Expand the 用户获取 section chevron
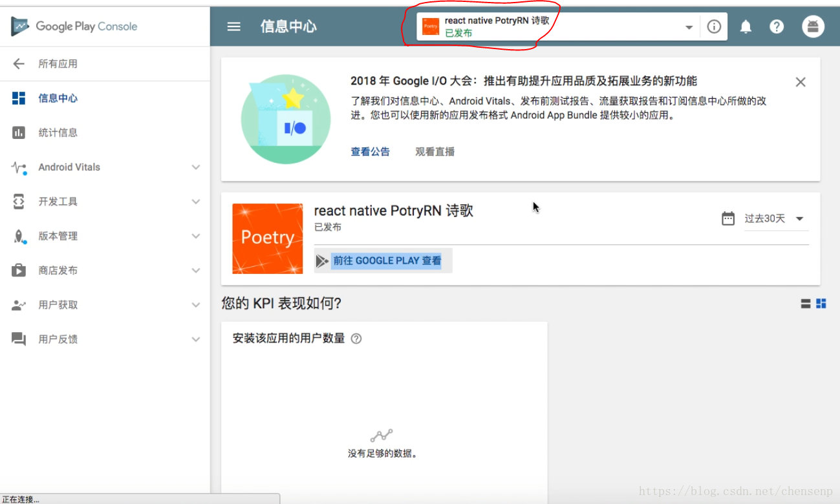 coord(196,305)
